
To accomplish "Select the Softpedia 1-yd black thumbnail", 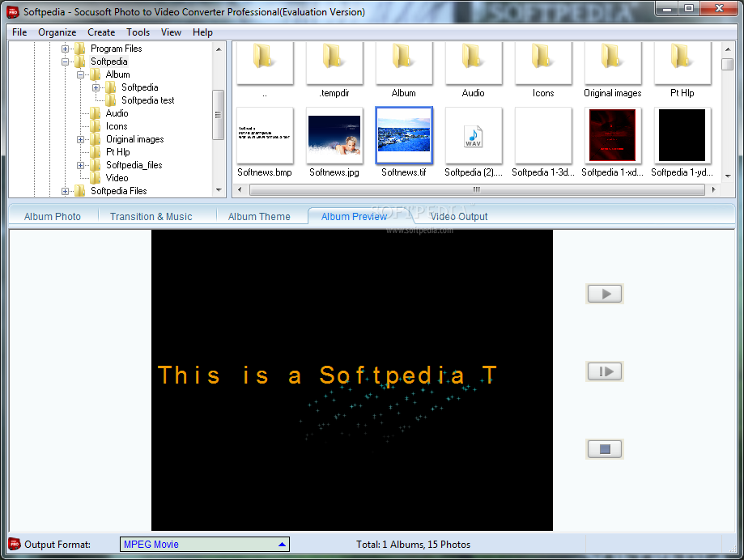I will [682, 136].
